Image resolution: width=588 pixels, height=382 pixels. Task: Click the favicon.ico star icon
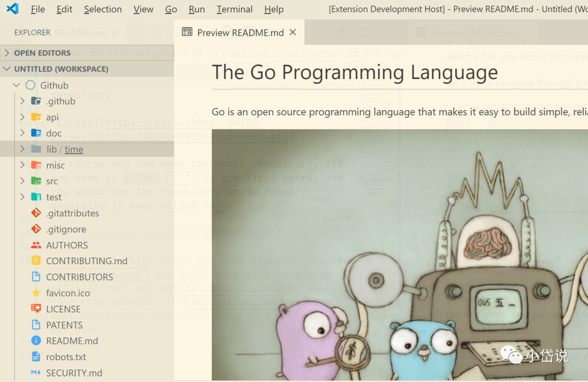coord(36,293)
